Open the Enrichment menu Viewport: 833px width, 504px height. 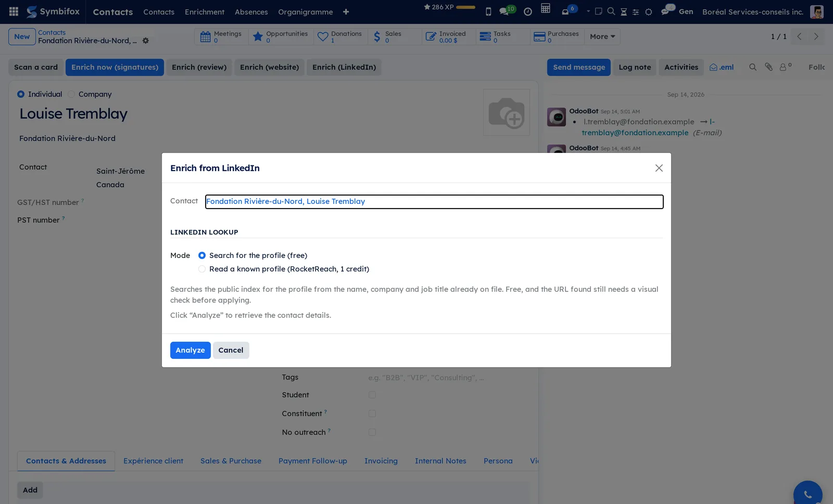(x=205, y=11)
